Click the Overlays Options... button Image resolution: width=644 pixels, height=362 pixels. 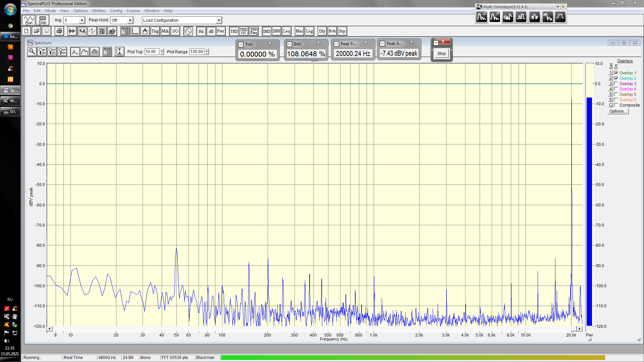[618, 111]
